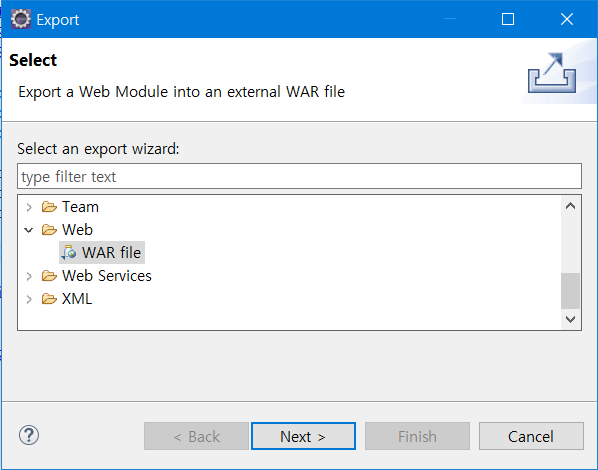The height and width of the screenshot is (470, 598).
Task: Select the Web Services tree label
Action: click(107, 276)
